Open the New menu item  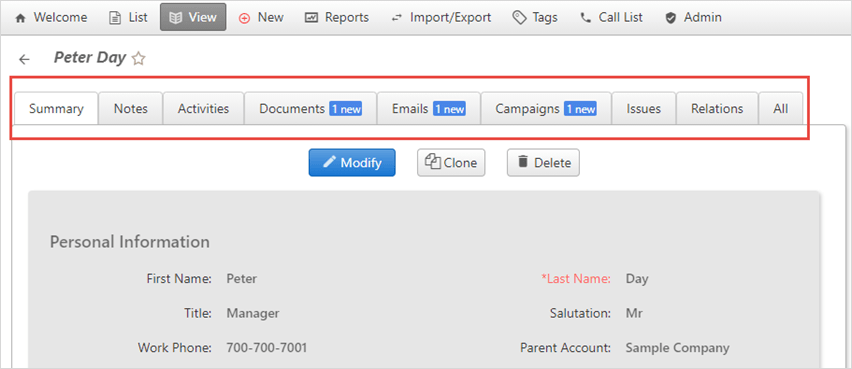pos(261,17)
